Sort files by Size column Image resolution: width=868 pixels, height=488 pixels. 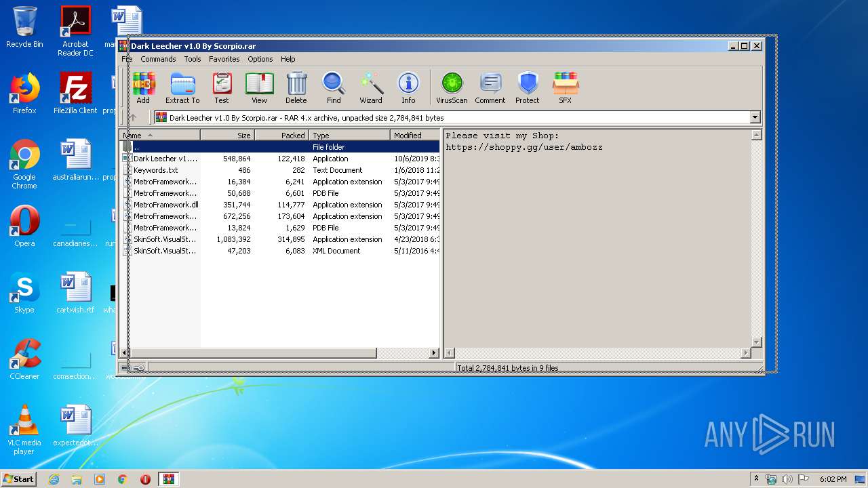(227, 136)
